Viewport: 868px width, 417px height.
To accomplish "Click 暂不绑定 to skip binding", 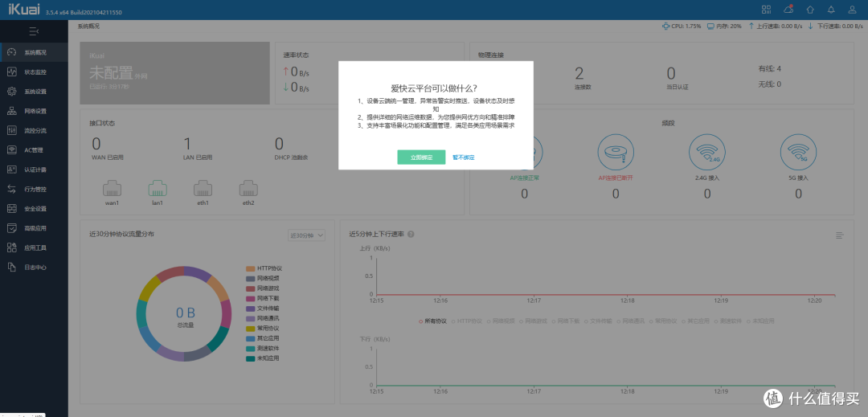I will (464, 157).
